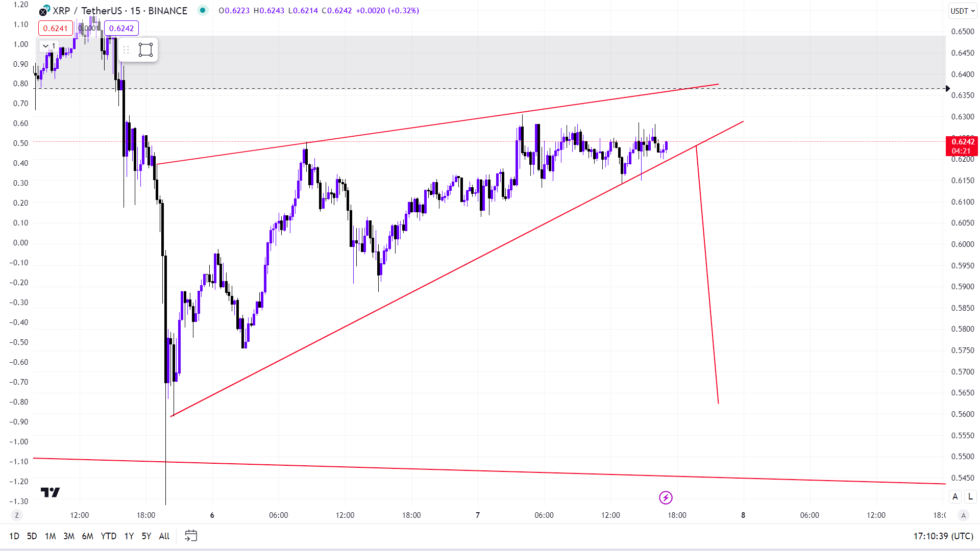Click the open price O0.6223 value
Image resolution: width=980 pixels, height=551 pixels.
point(234,11)
